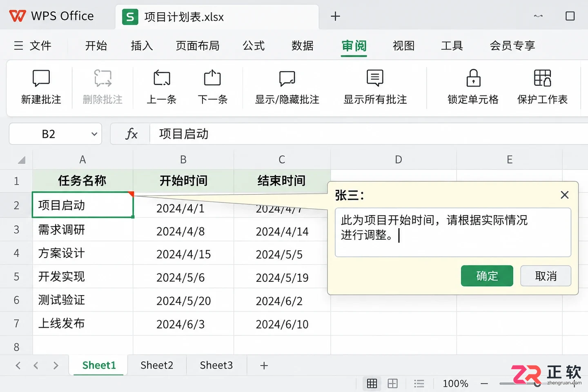
Task: Go to next comment (下一条)
Action: (x=212, y=78)
